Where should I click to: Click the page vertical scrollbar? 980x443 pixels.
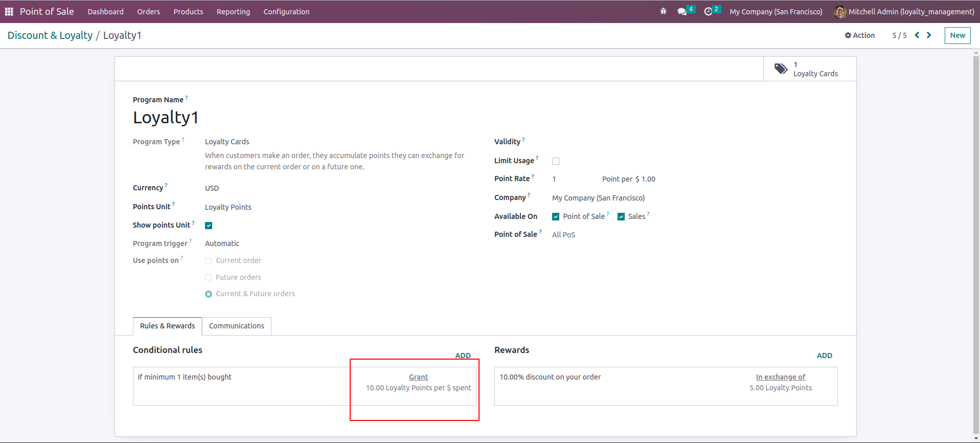point(976,246)
